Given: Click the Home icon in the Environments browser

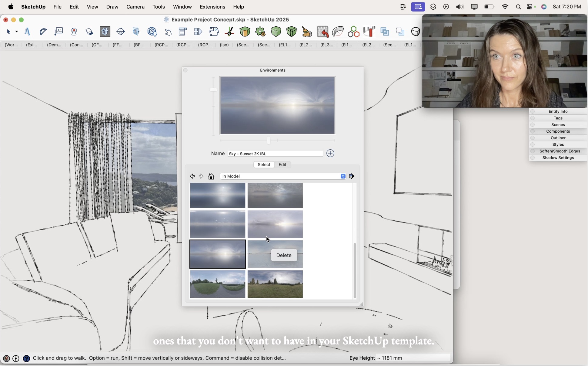Looking at the screenshot, I should coord(211,176).
